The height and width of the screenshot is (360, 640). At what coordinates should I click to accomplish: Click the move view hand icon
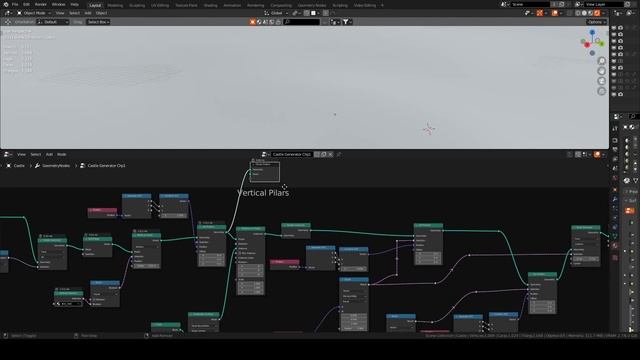tap(602, 71)
